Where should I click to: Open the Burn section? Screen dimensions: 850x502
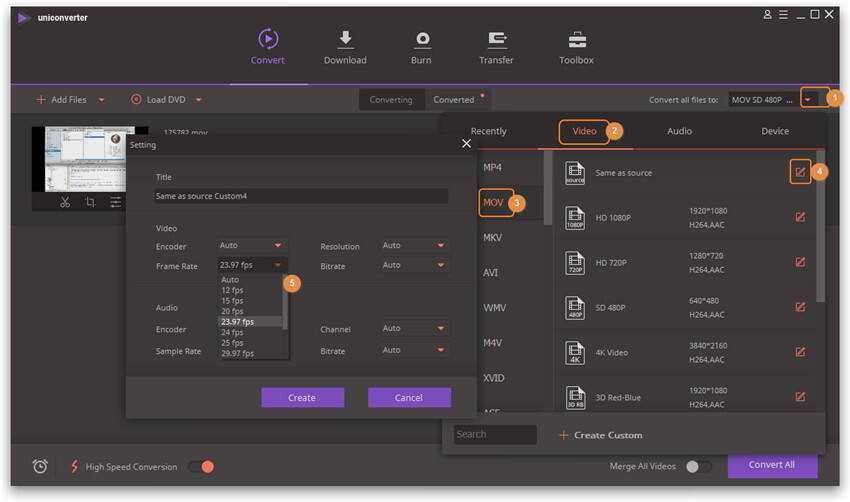(x=421, y=47)
